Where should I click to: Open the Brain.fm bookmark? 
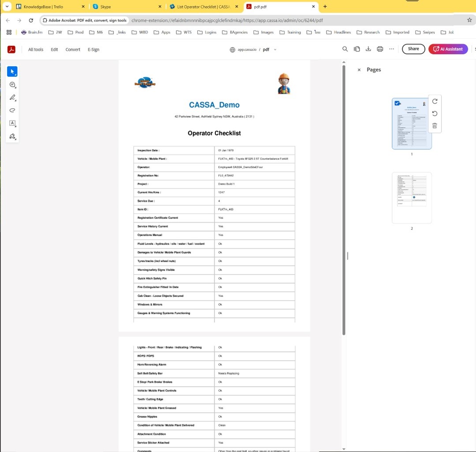coord(32,32)
